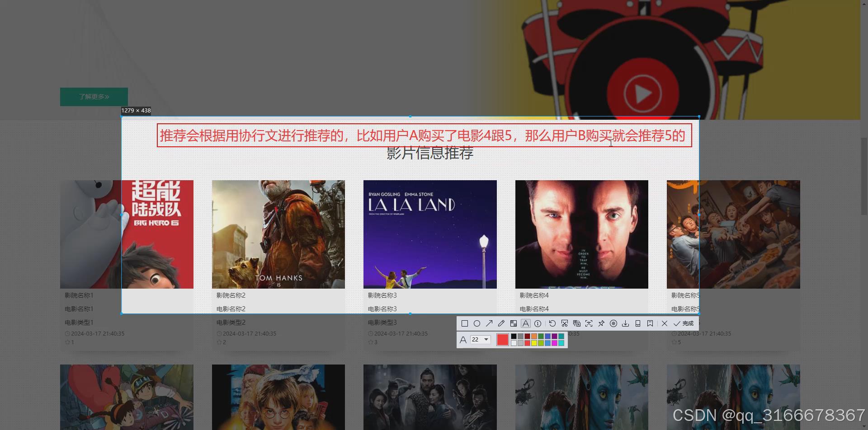868x430 pixels.
Task: Select the numbered step marker tool
Action: pos(538,323)
